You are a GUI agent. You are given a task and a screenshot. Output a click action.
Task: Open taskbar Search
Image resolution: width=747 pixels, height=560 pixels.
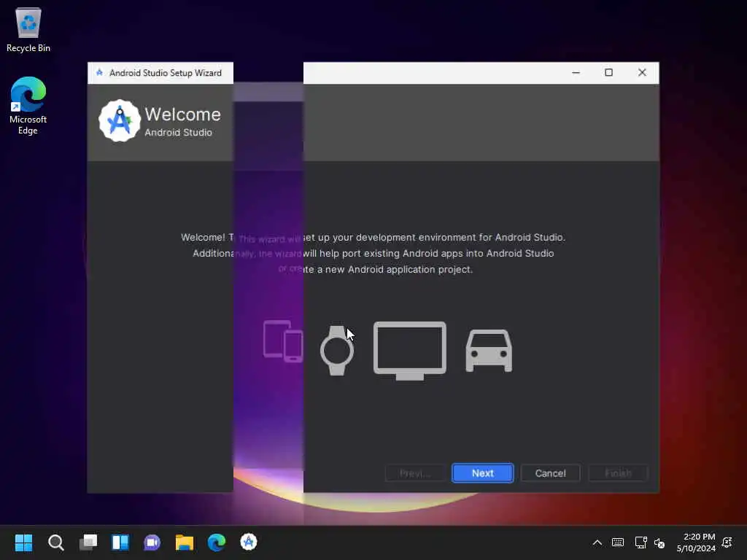point(55,542)
